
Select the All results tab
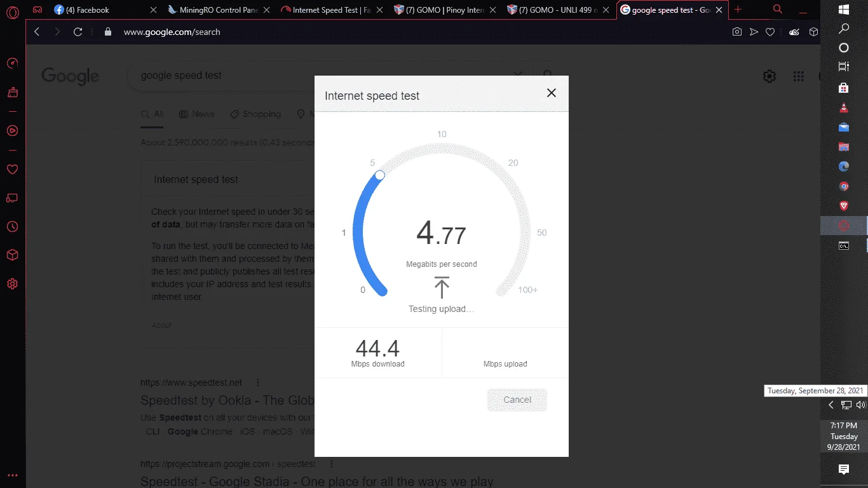[x=153, y=114]
